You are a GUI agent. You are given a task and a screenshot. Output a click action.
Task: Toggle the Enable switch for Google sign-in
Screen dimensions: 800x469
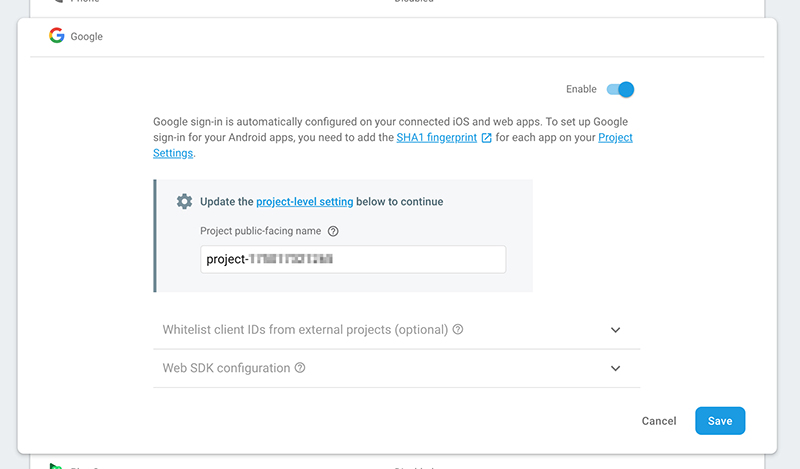click(x=620, y=89)
